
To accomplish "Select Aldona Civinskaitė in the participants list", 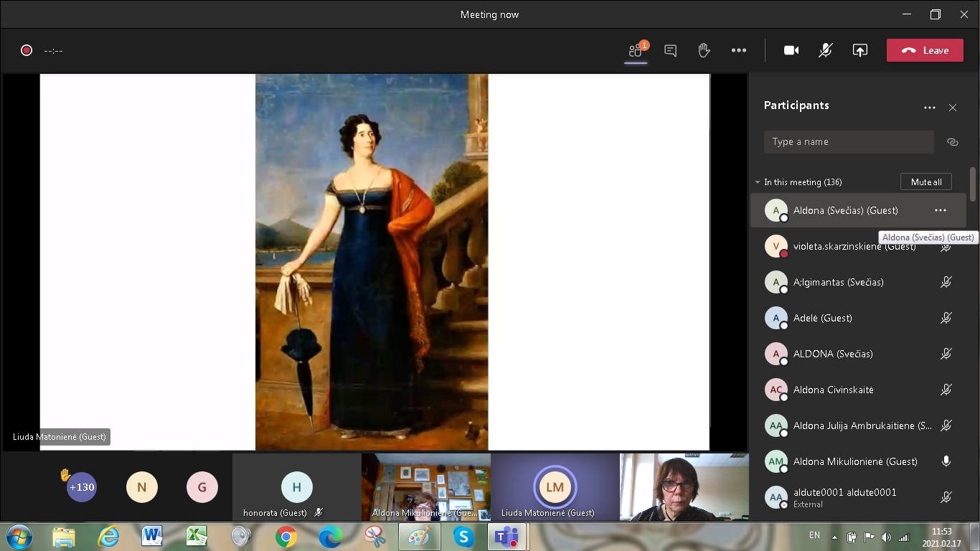I will (x=833, y=390).
